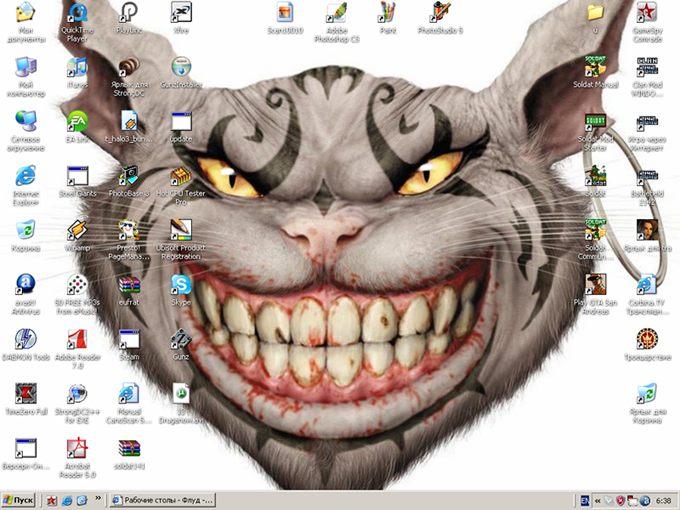Launch PhotoStudio 5 shortcut
680x510 pixels.
pyautogui.click(x=440, y=13)
